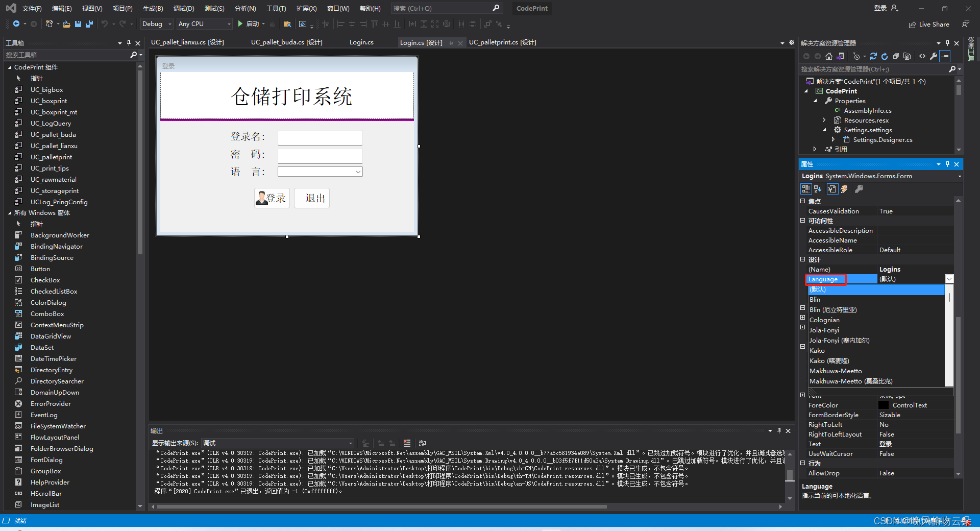Click the pending changes filter clock icon
The image size is (980, 531).
click(856, 56)
